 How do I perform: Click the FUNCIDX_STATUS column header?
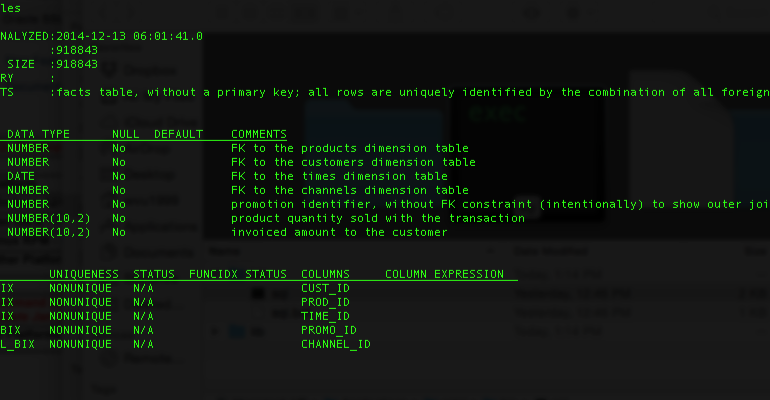pos(237,274)
